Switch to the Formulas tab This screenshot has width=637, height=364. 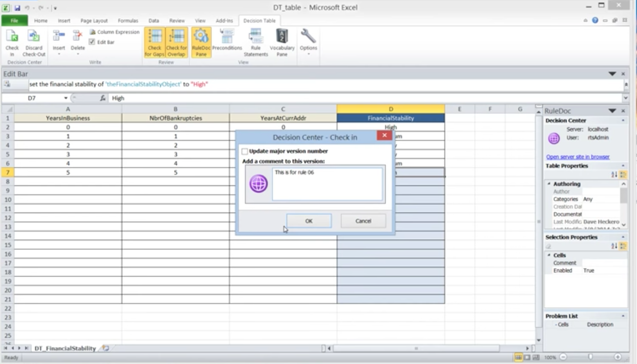click(x=128, y=21)
